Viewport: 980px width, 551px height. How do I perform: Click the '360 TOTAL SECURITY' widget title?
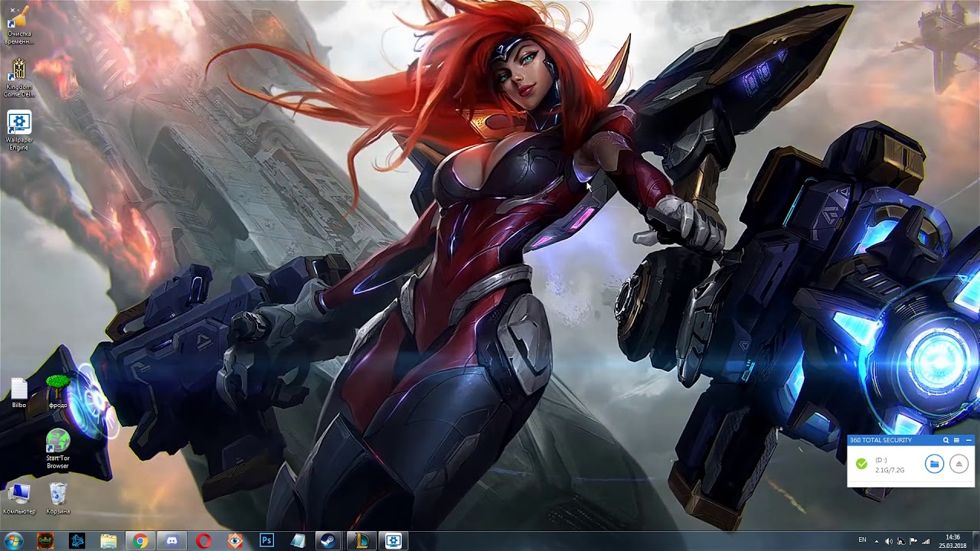(880, 440)
